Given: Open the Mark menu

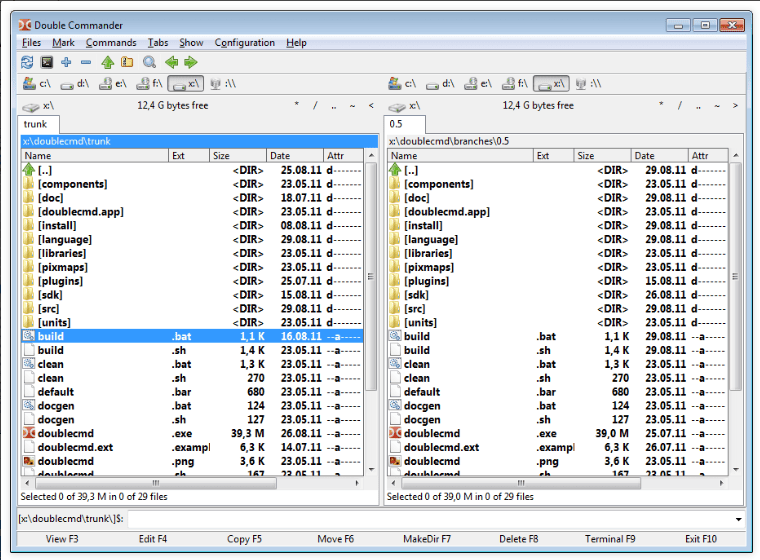Looking at the screenshot, I should pyautogui.click(x=63, y=43).
